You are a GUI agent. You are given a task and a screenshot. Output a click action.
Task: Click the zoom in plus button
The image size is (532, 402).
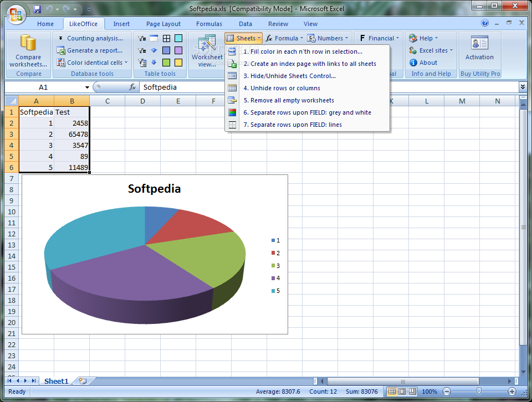click(x=511, y=392)
